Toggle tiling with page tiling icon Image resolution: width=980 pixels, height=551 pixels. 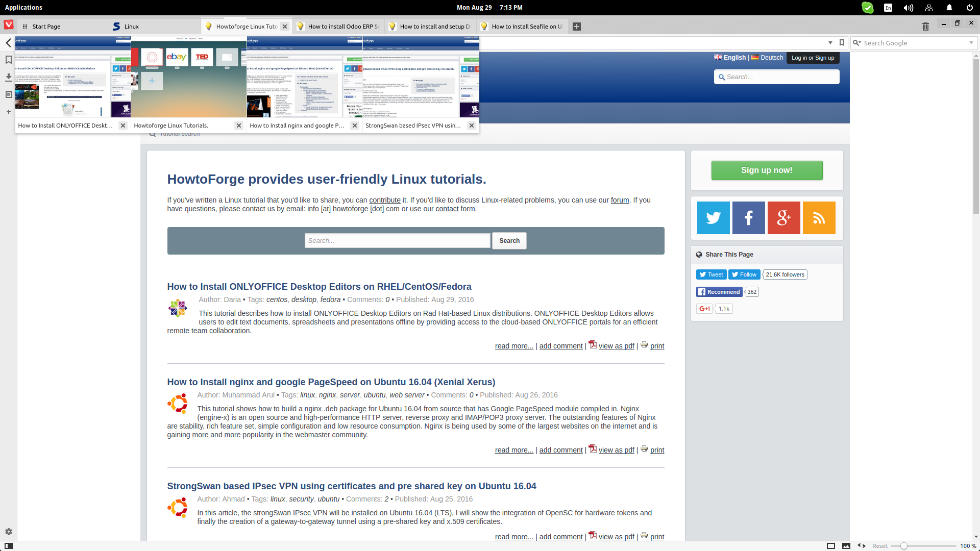(831, 546)
